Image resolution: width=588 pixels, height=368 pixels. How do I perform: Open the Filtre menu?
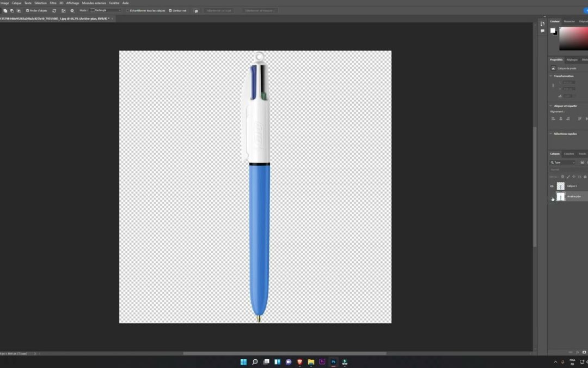[x=53, y=3]
